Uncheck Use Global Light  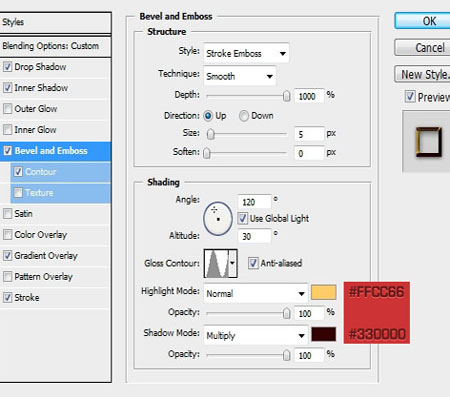pyautogui.click(x=242, y=218)
